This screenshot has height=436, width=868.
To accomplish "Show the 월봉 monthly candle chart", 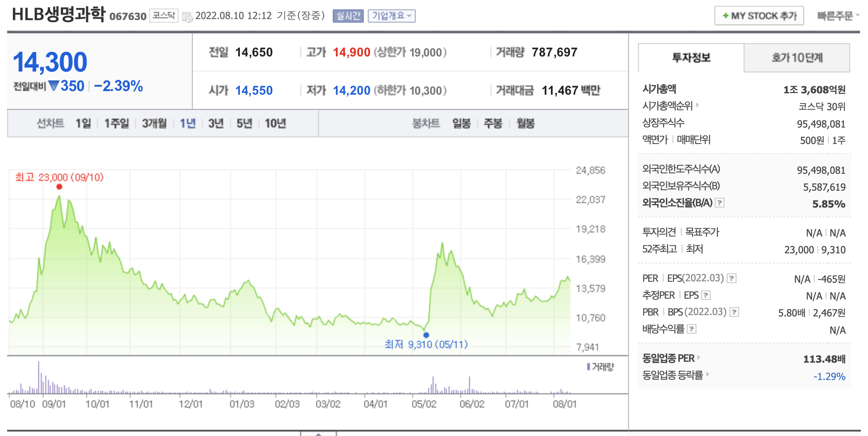I will [x=525, y=123].
